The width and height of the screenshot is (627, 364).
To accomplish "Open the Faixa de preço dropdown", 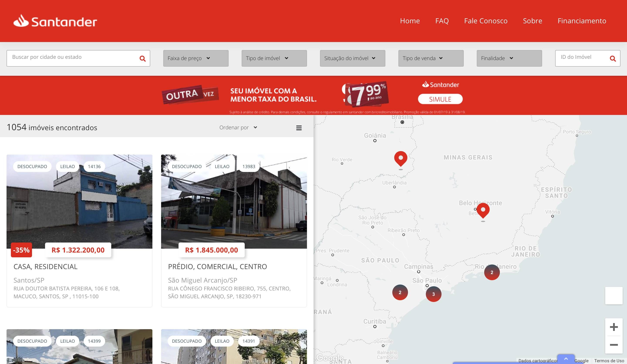I will [x=196, y=58].
